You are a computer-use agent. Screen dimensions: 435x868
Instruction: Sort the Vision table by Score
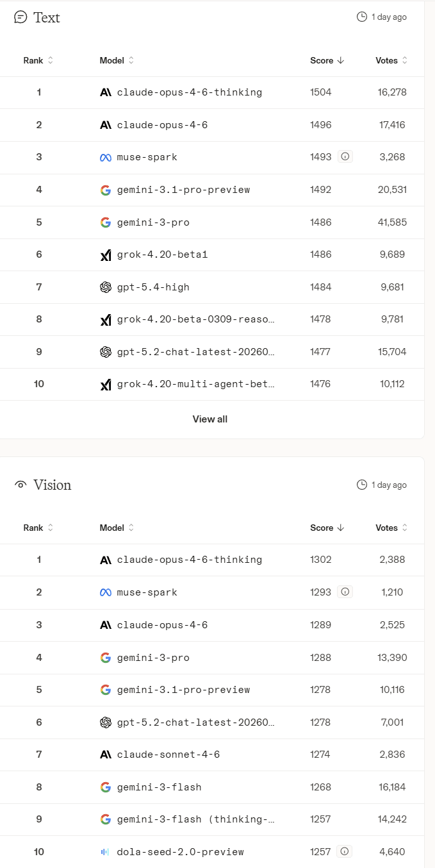tap(327, 528)
